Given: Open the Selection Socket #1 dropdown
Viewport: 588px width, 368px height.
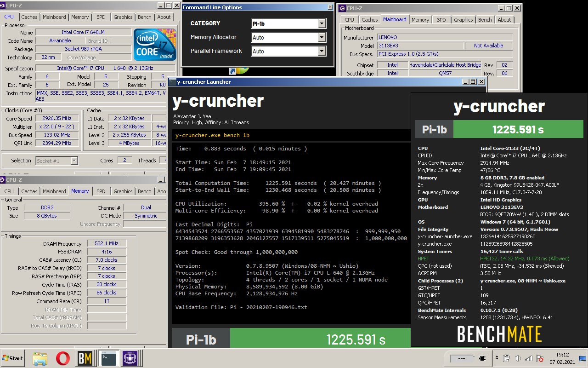Looking at the screenshot, I should 57,161.
